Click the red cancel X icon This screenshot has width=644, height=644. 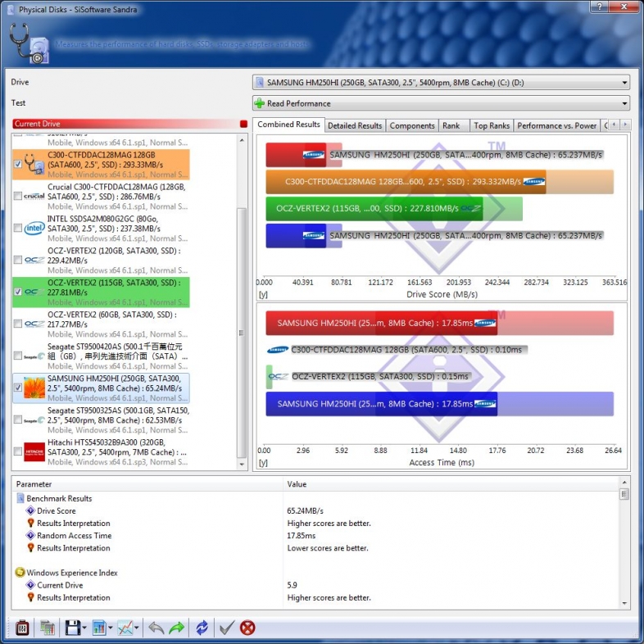click(x=247, y=628)
